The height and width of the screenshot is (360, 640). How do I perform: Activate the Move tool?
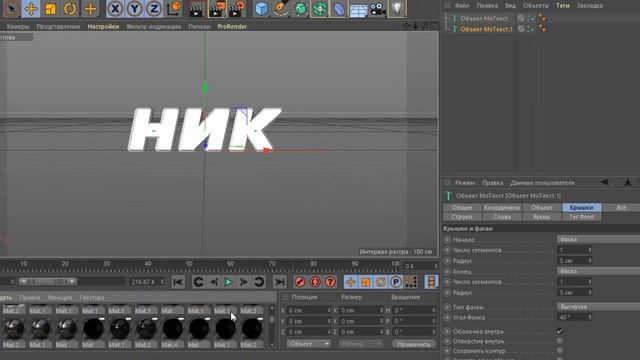tap(31, 8)
